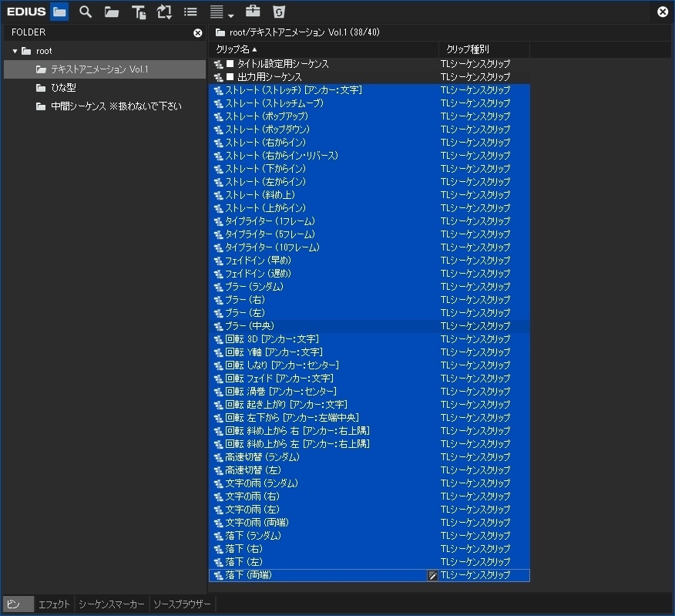
Task: Select 文字の雨 (両端) clip
Action: [x=369, y=523]
